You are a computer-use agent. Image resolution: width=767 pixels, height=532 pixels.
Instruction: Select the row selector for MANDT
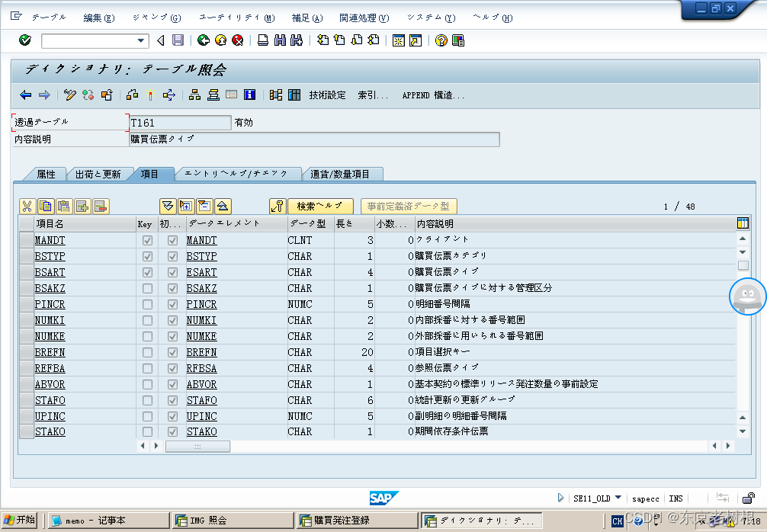(27, 241)
